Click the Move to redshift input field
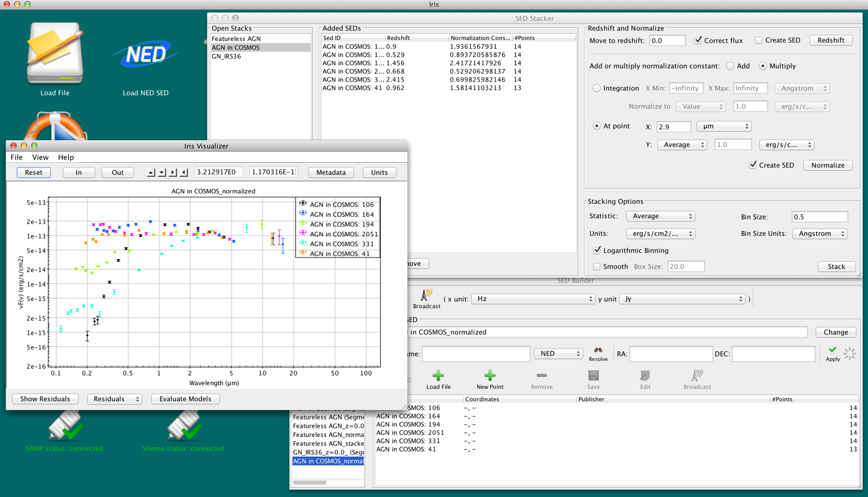This screenshot has width=868, height=497. [x=667, y=40]
